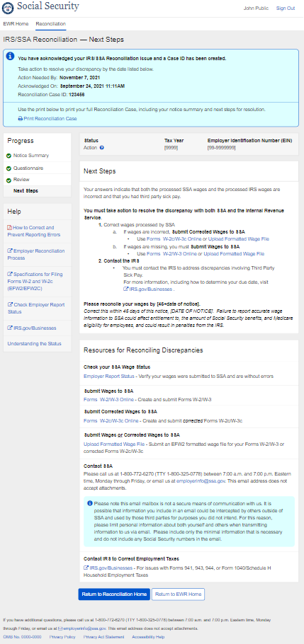Click the Sign Out link

click(x=286, y=8)
